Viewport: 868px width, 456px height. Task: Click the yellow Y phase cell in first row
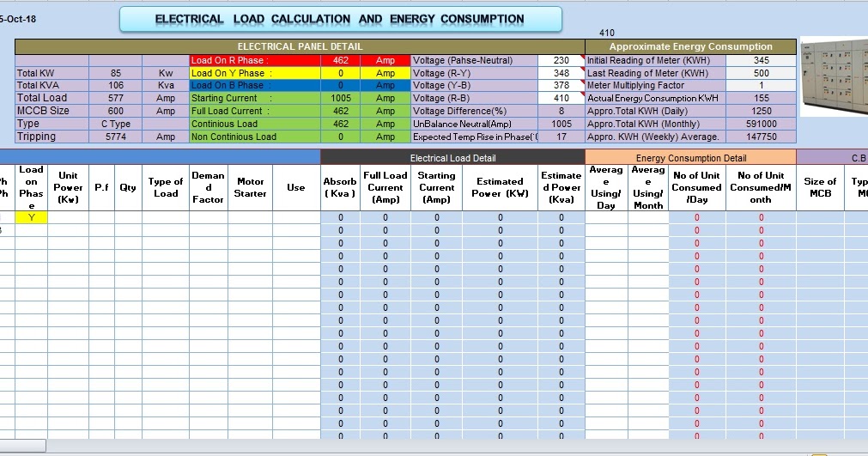point(31,217)
